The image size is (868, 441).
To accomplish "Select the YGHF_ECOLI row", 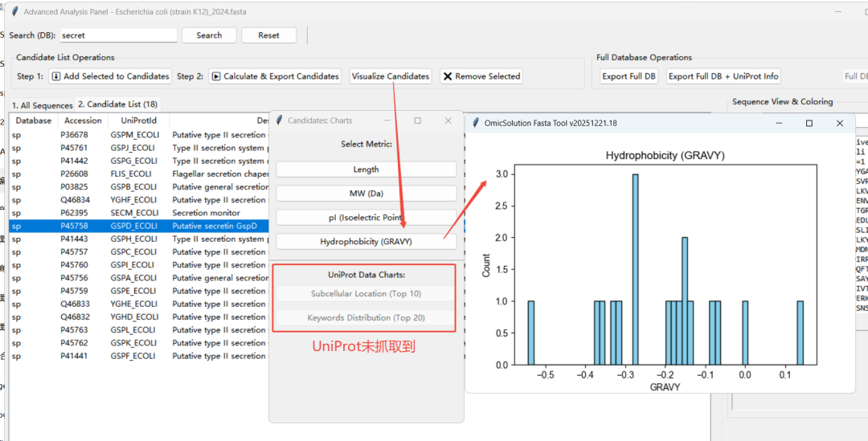I will (x=139, y=200).
